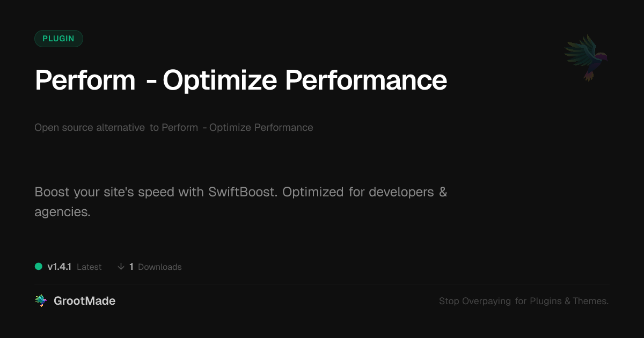
Task: Click the "Open source alternative" subtitle phrase
Action: click(x=90, y=128)
